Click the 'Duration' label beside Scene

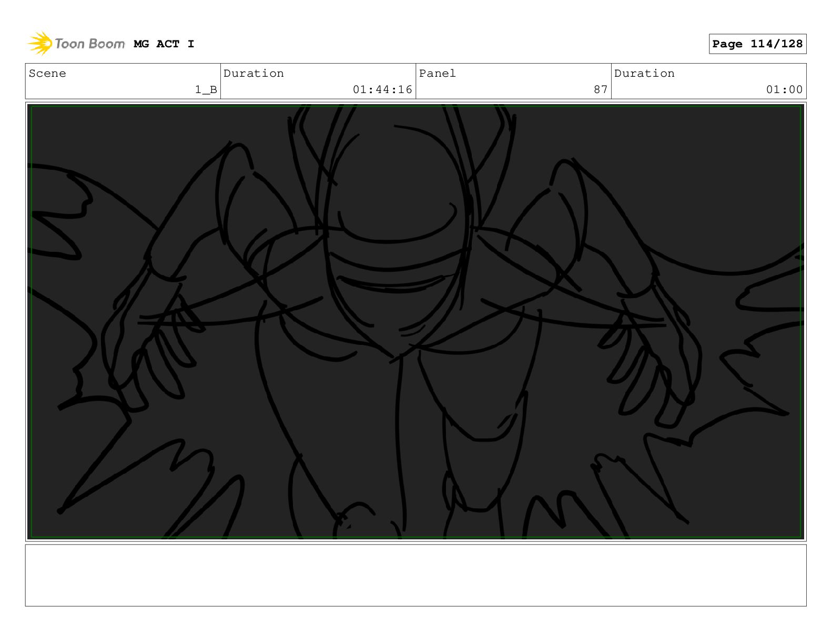(x=253, y=74)
